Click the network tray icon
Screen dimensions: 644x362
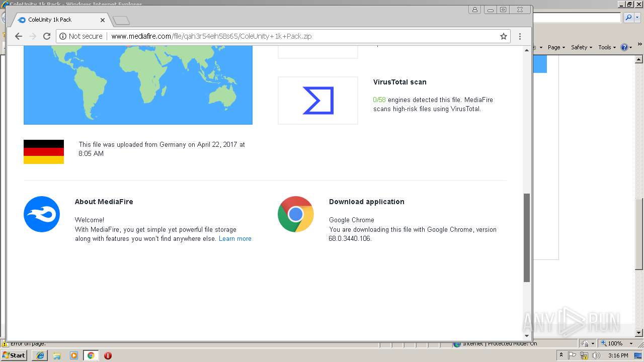(x=585, y=355)
